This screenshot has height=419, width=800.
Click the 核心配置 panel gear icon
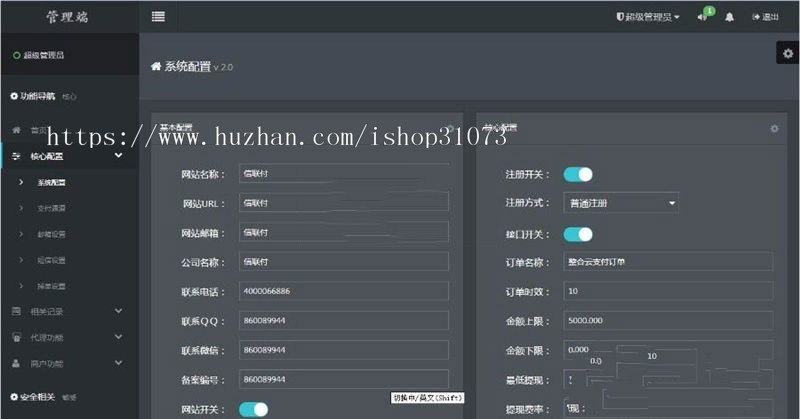point(774,129)
